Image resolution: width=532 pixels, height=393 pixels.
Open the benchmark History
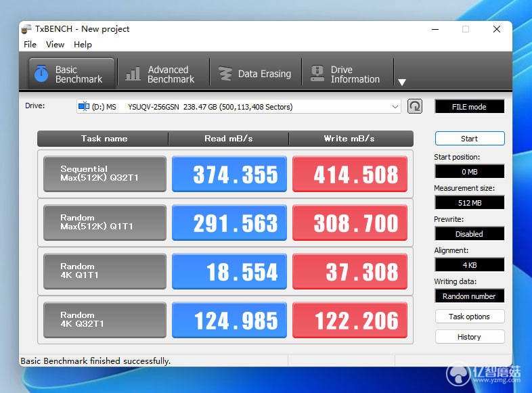click(470, 337)
